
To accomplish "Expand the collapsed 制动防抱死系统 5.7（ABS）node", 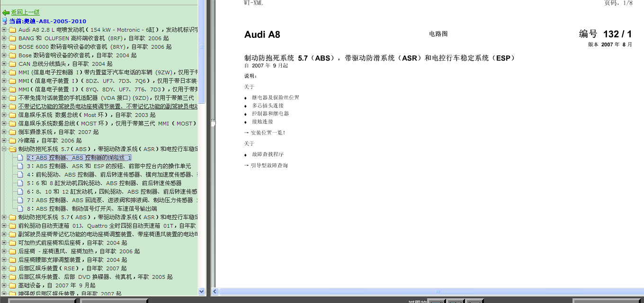I will pos(4,217).
